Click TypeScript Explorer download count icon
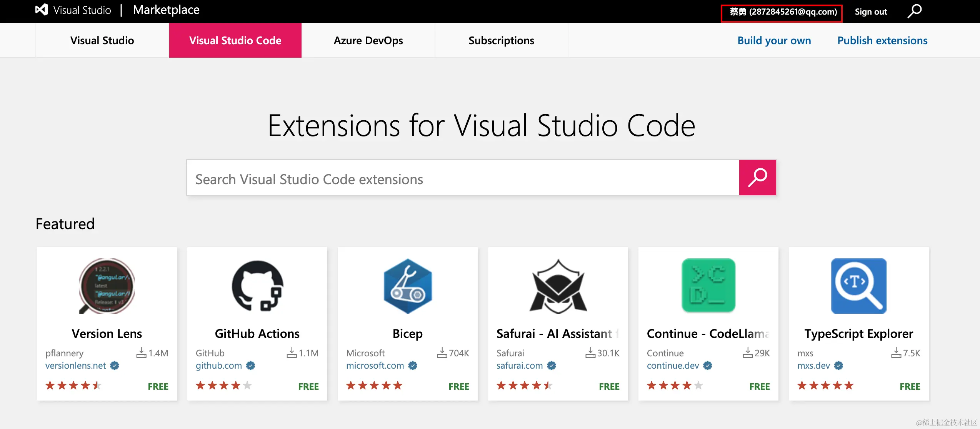 coord(896,353)
